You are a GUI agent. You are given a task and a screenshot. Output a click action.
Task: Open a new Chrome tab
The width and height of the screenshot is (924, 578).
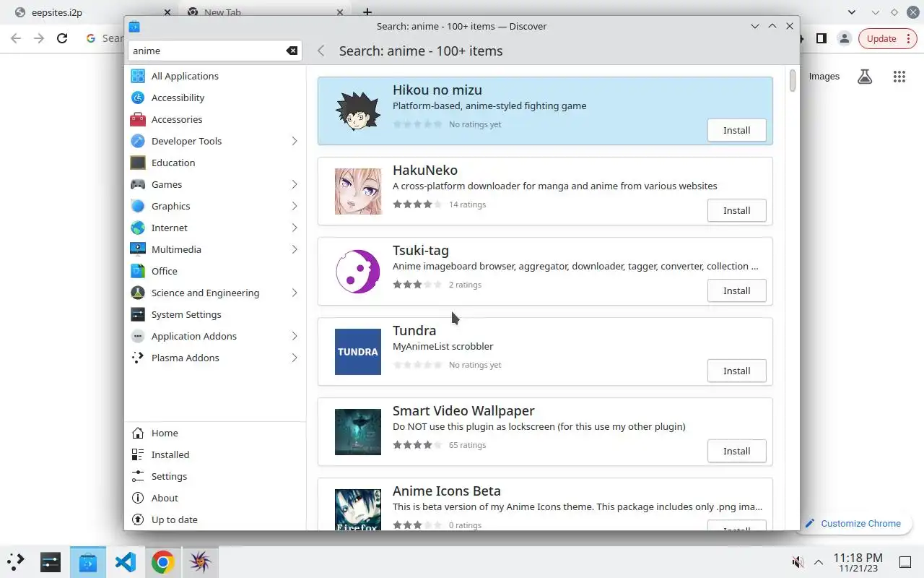[367, 12]
